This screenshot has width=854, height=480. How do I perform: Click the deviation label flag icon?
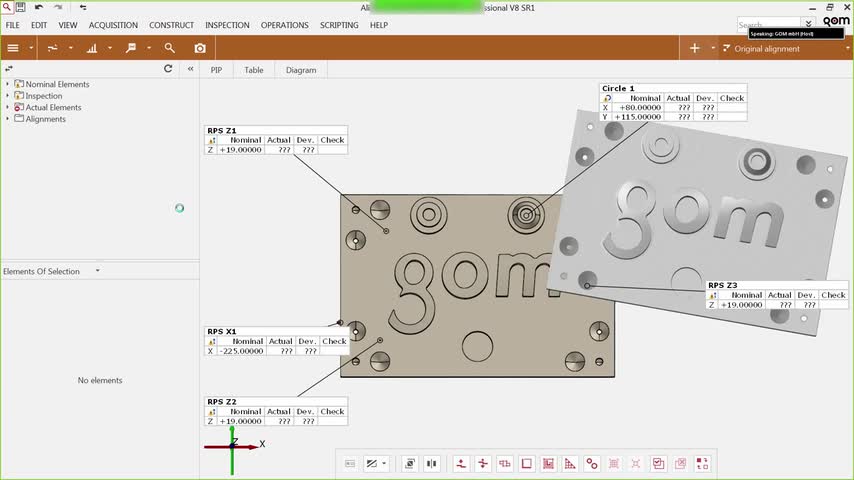[131, 48]
